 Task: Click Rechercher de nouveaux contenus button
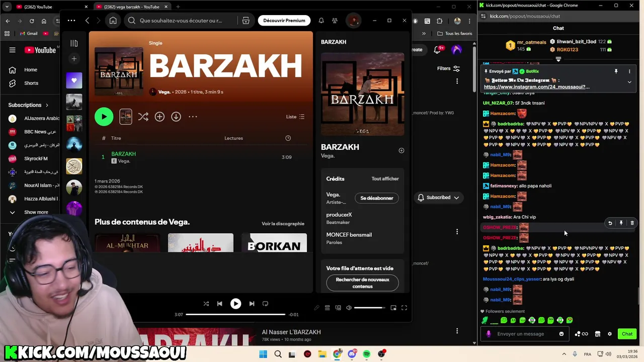coord(363,283)
